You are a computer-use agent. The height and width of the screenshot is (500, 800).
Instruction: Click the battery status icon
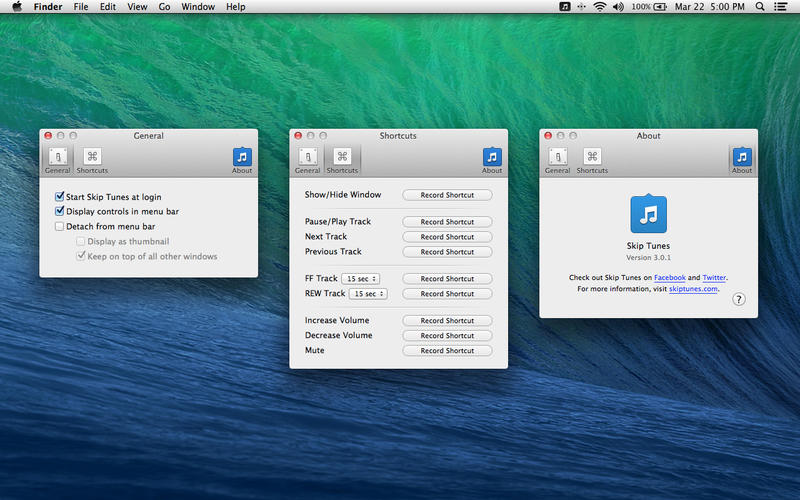[x=660, y=7]
